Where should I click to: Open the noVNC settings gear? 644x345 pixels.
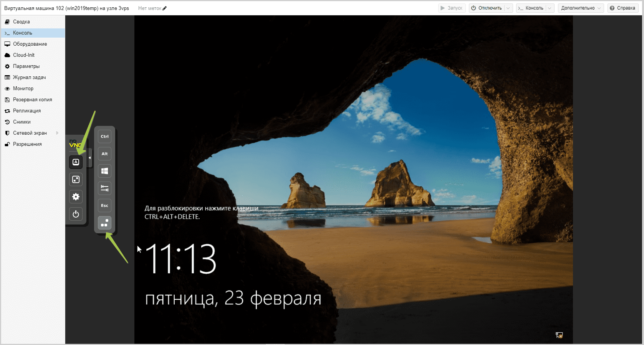[x=76, y=196]
